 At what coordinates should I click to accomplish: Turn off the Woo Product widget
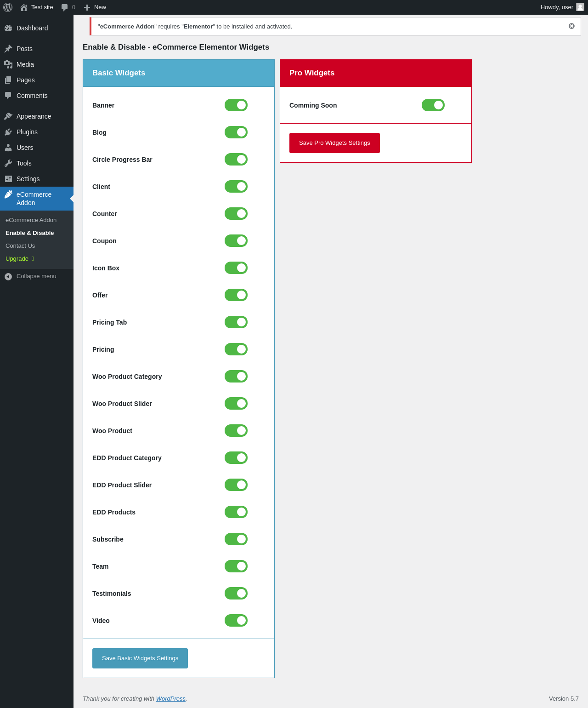pyautogui.click(x=236, y=431)
